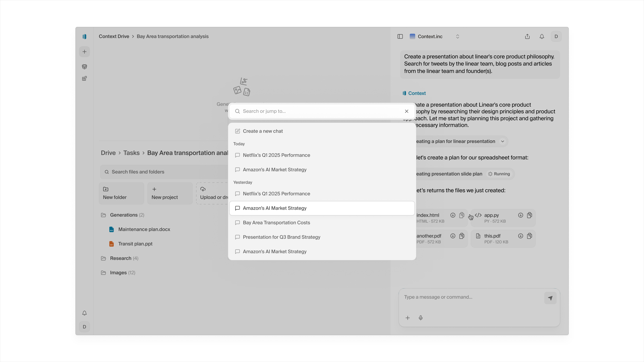
Task: Download the app.py file
Action: coord(521,215)
